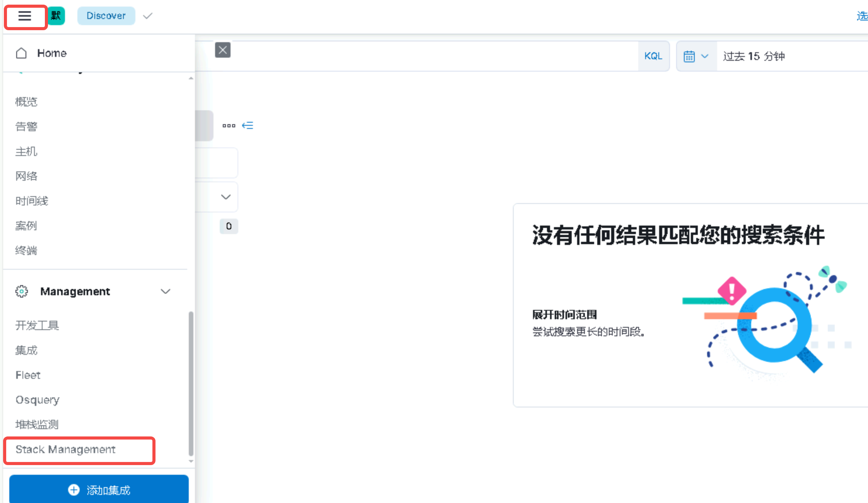Collapse the Management section chevron
Viewport: 868px width, 503px height.
[x=166, y=291]
